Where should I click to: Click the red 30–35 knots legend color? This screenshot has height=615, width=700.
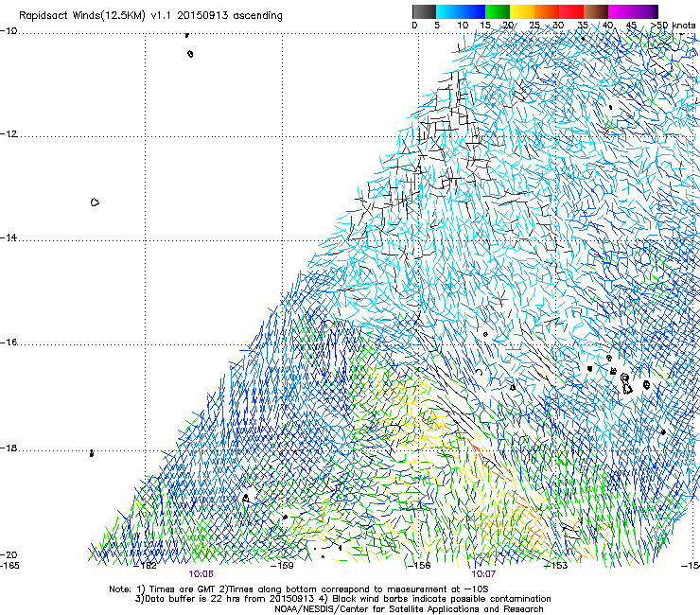click(x=571, y=11)
